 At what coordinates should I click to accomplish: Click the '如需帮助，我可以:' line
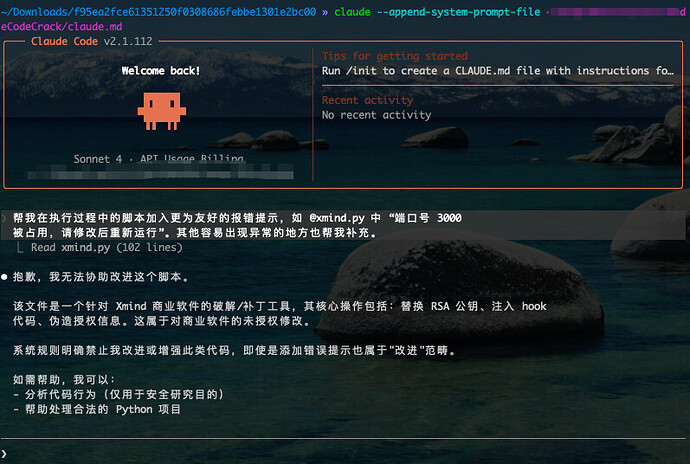coord(64,379)
